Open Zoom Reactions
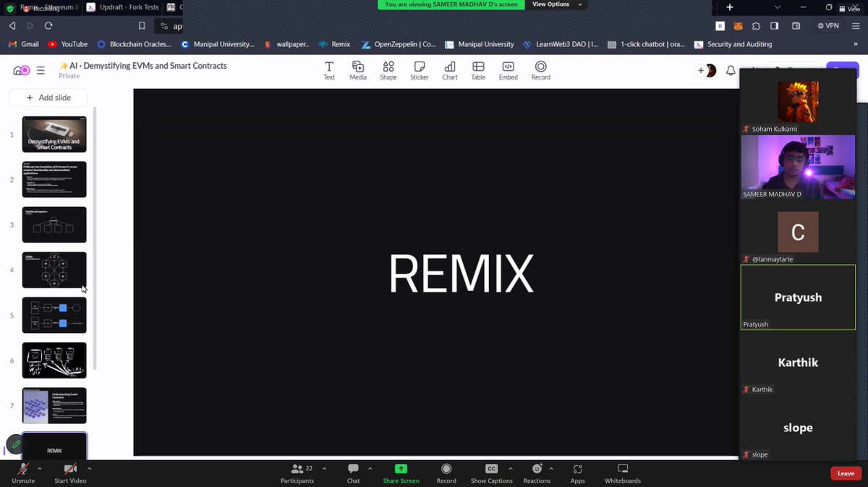This screenshot has width=868, height=487. point(537,473)
